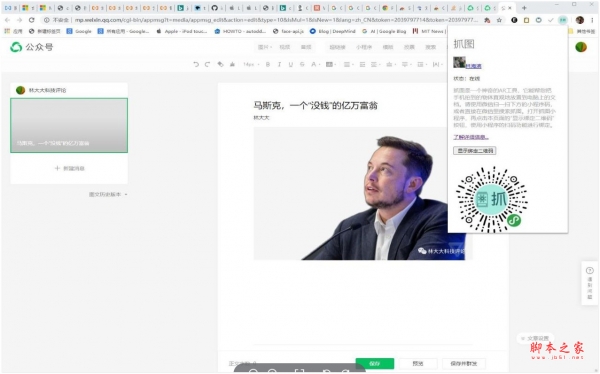This screenshot has height=374, width=600.
Task: Click the user name link beside popup avatar
Action: click(474, 66)
